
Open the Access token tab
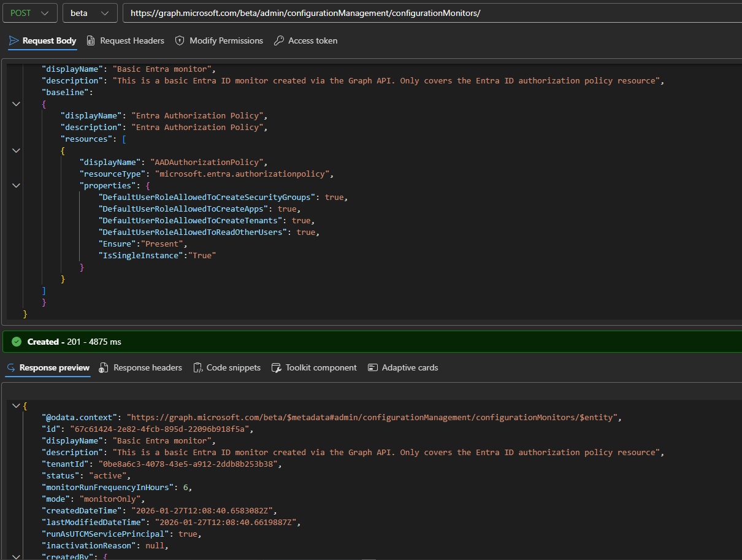coord(312,40)
